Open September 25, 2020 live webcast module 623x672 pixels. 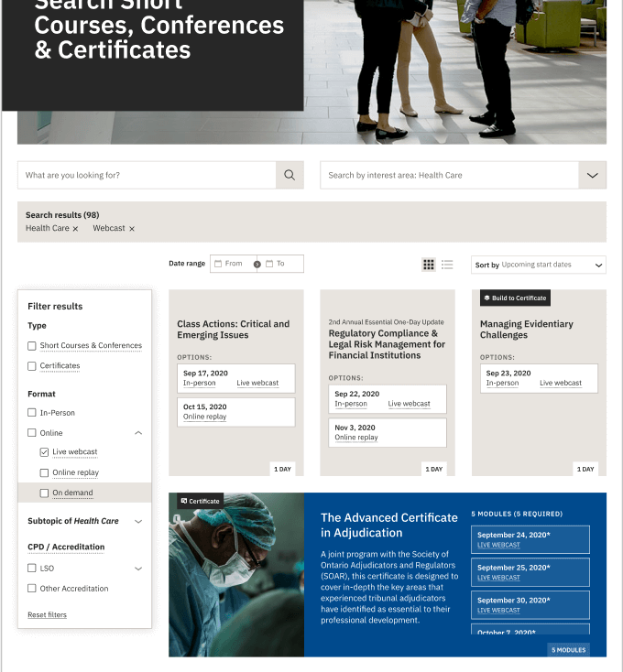click(530, 572)
